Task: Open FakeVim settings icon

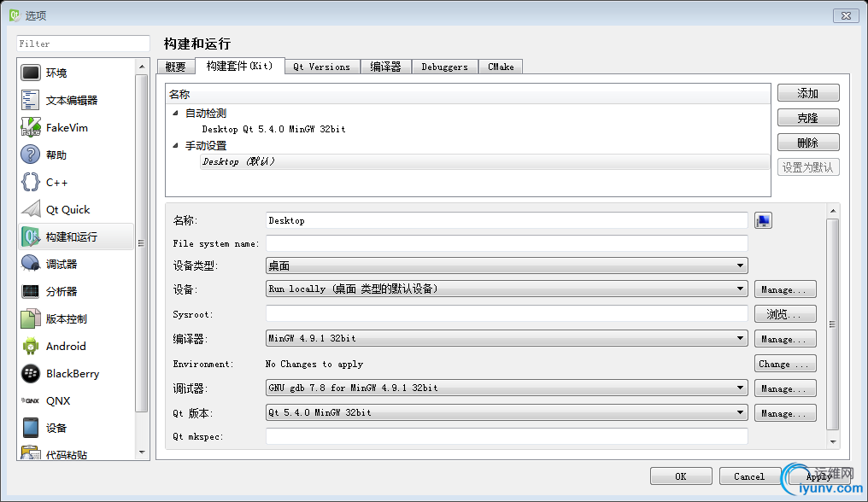Action: [31, 127]
